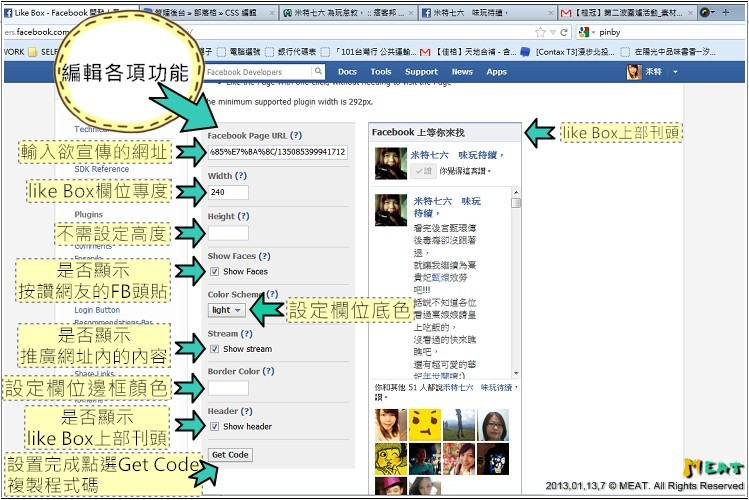Click the help (?) link beside Width
The width and height of the screenshot is (749, 500).
pyautogui.click(x=241, y=175)
